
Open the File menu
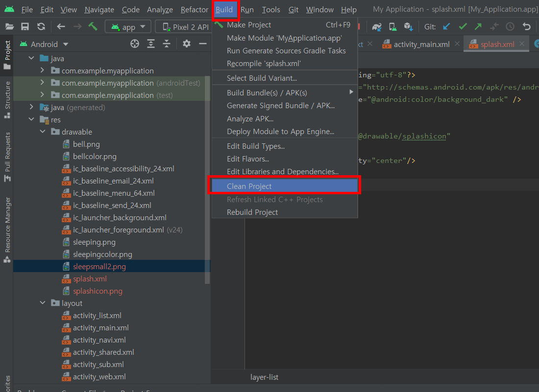pos(27,10)
